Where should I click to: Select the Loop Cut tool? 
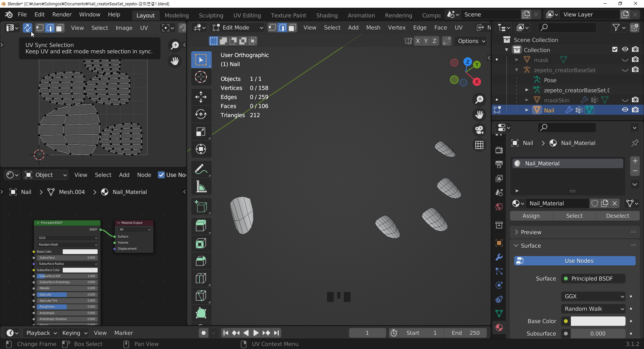201,278
